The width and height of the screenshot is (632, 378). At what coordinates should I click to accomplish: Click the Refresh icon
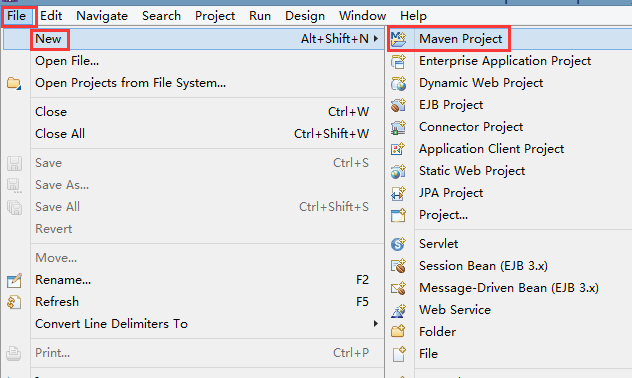14,302
